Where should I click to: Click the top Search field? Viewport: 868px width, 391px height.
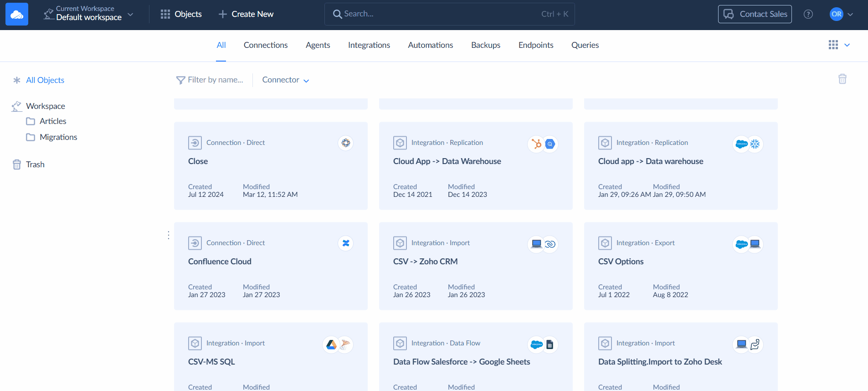coord(450,14)
